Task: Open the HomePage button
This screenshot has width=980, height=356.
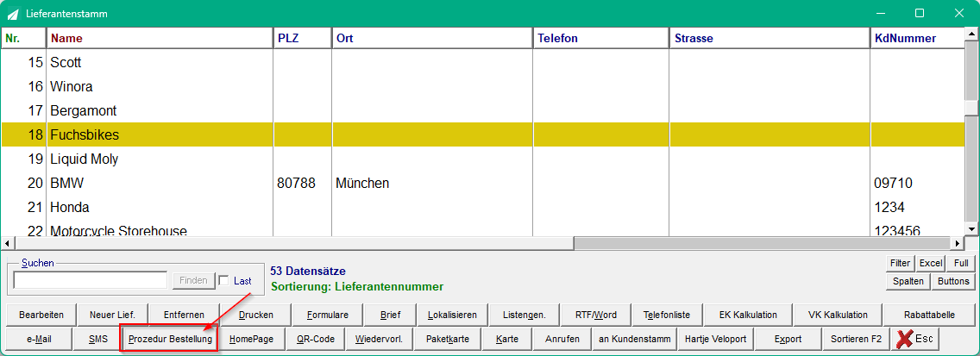Action: tap(251, 339)
